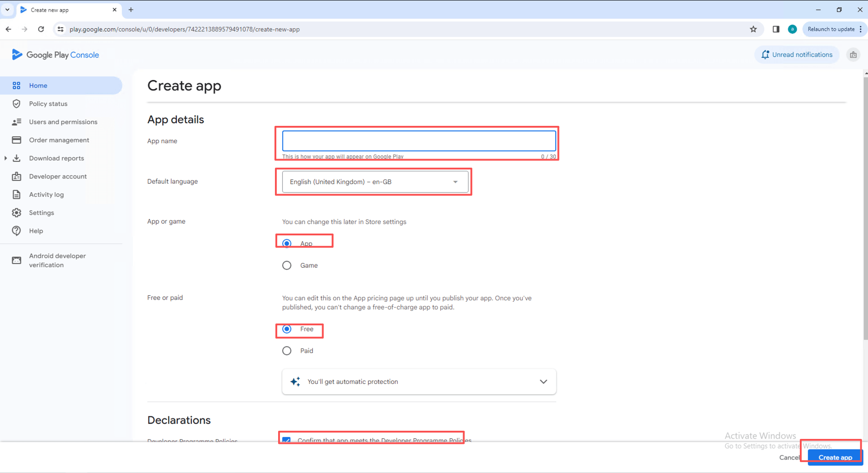
Task: Open Activity log document icon
Action: click(x=16, y=194)
